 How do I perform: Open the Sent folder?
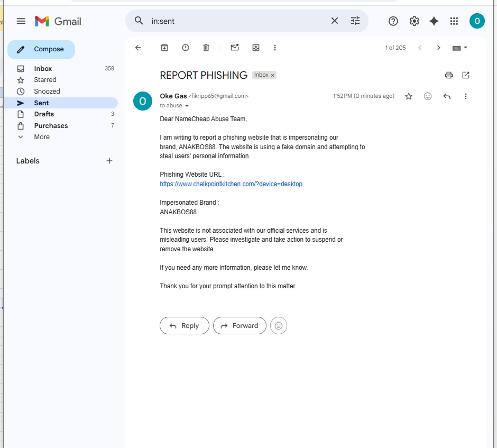tap(42, 103)
